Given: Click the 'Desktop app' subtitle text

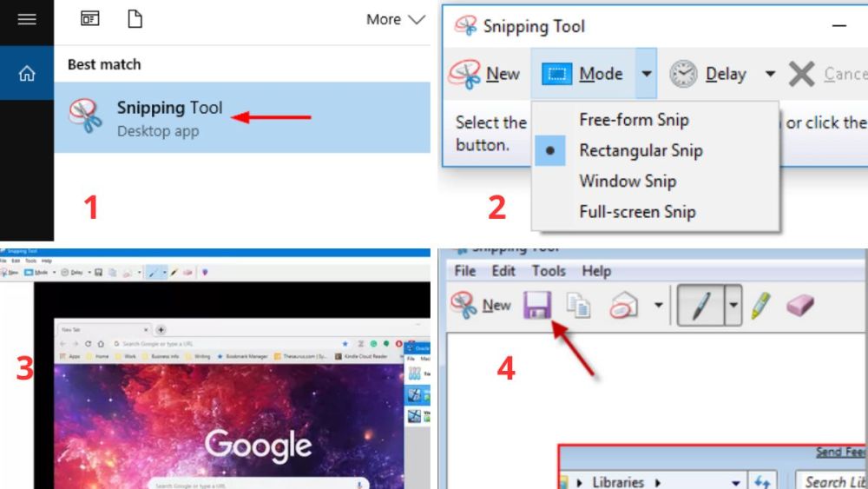Looking at the screenshot, I should [x=158, y=131].
